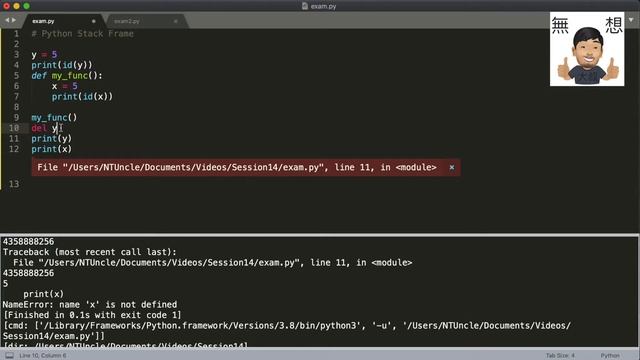The height and width of the screenshot is (360, 640).
Task: Click the exam.py file icon in title bar
Action: [x=304, y=6]
